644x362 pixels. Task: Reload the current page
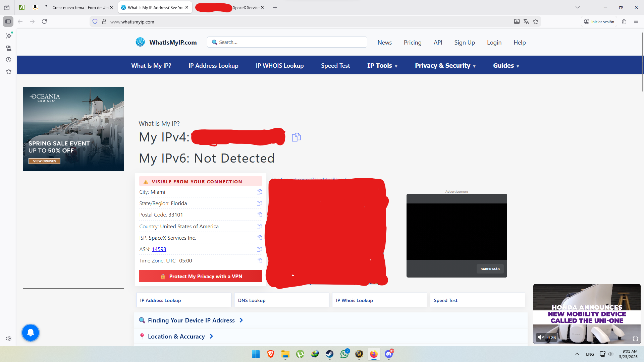[44, 22]
